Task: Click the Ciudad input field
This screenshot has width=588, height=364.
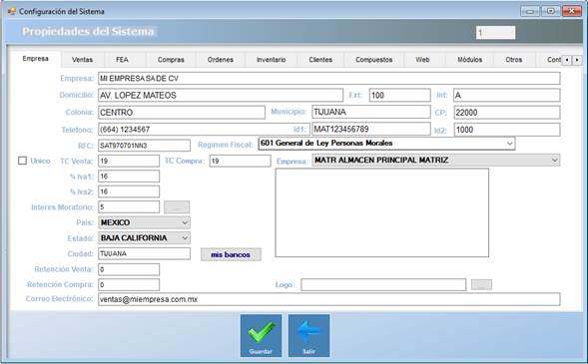Action: pyautogui.click(x=144, y=253)
